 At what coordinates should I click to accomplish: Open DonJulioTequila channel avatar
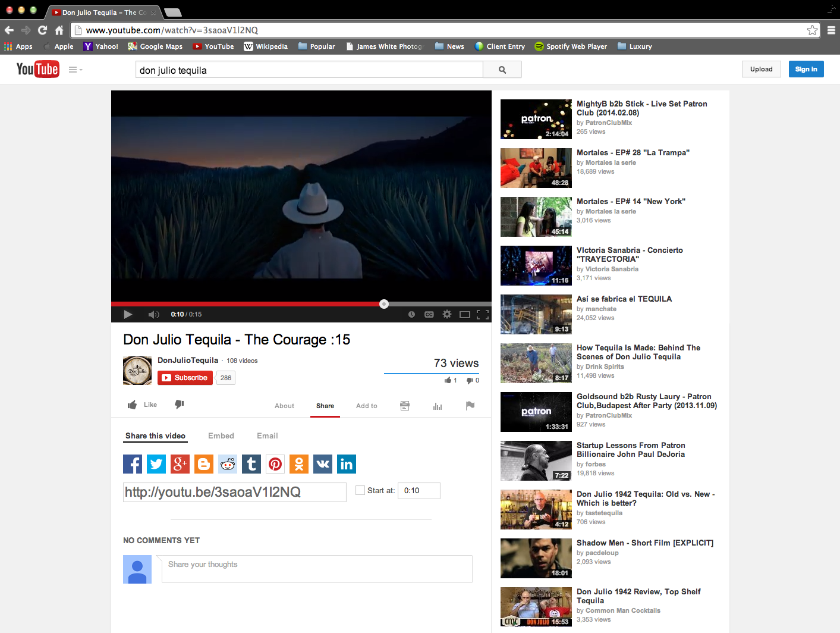click(137, 371)
